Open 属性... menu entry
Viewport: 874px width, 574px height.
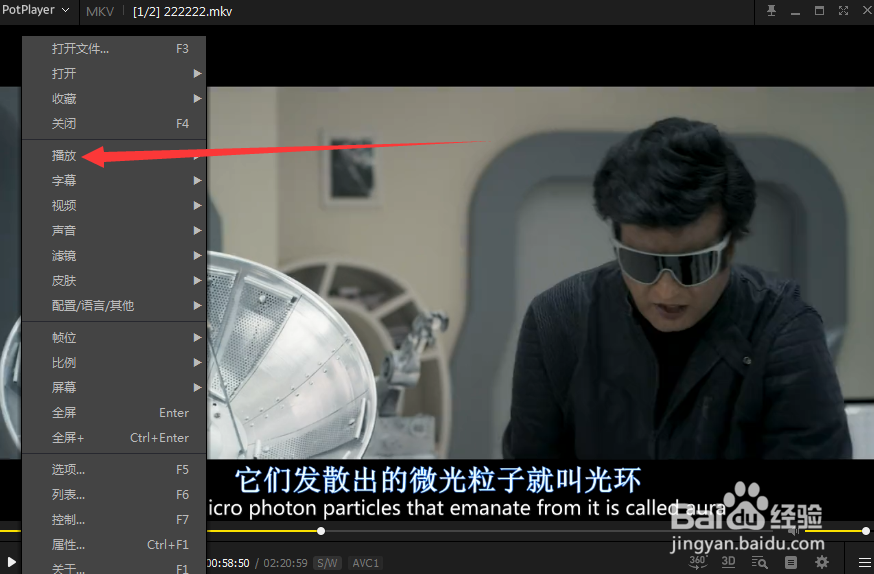coord(114,545)
